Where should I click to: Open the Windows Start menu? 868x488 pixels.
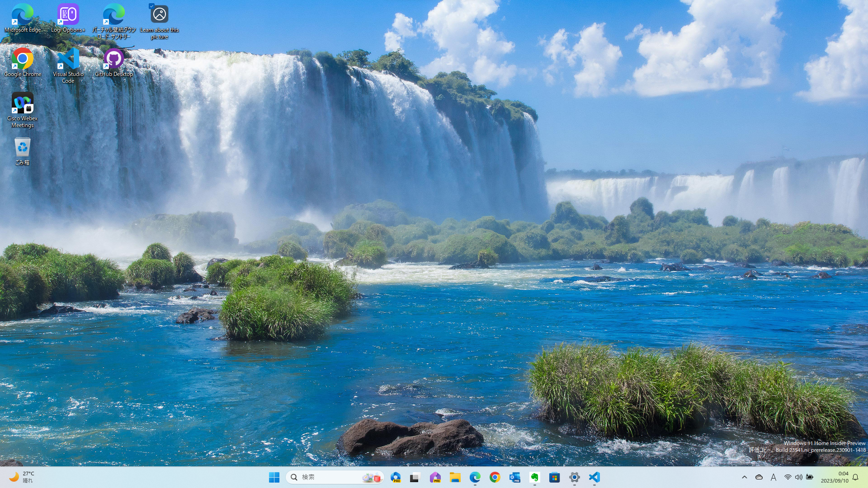pyautogui.click(x=274, y=477)
